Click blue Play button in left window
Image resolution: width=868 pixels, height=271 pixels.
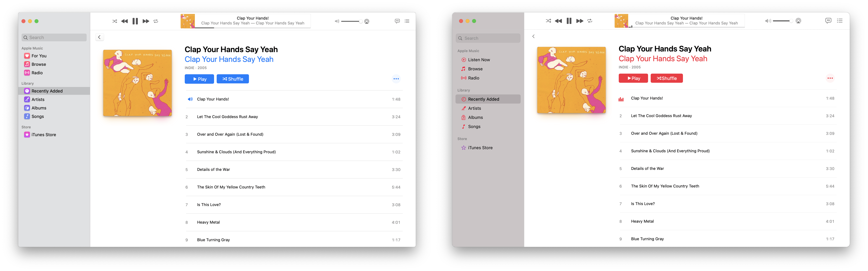[199, 79]
